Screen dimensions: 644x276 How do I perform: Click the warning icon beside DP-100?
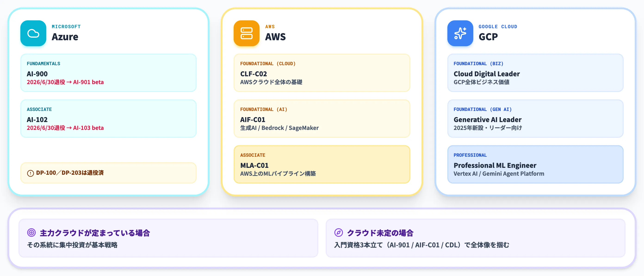[x=31, y=173]
